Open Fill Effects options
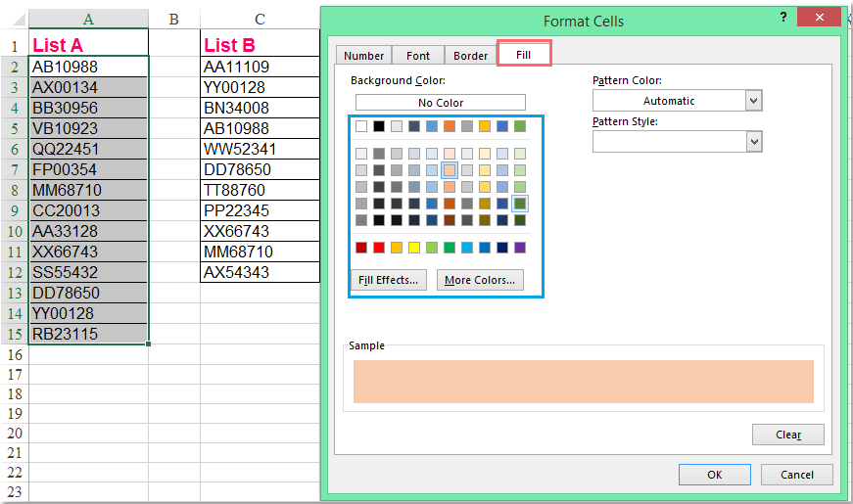The image size is (853, 504). (x=388, y=280)
